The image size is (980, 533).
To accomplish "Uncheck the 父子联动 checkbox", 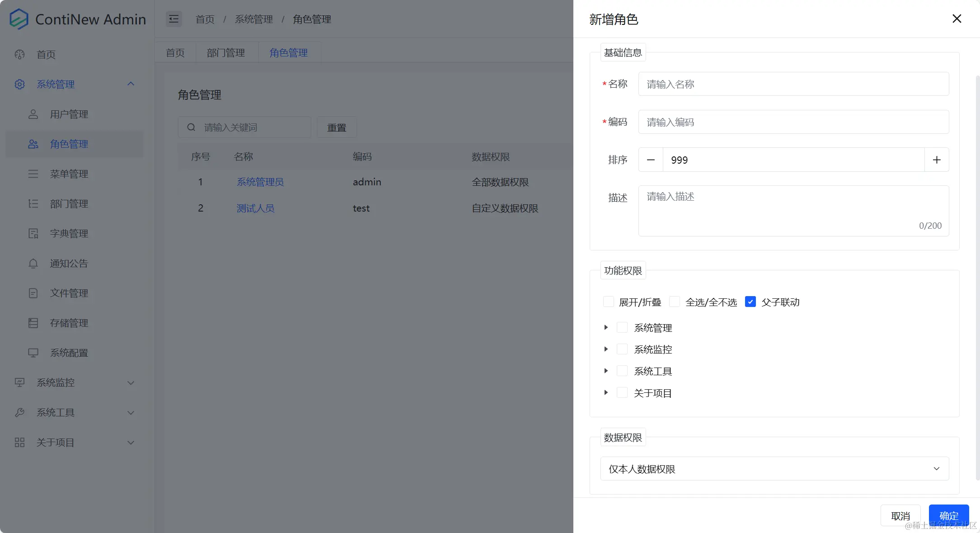I will (750, 302).
